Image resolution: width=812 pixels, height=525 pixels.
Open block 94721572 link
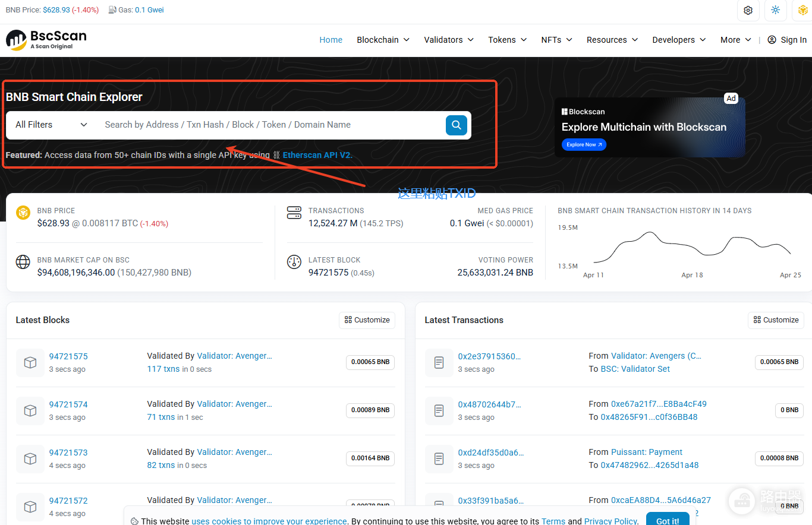tap(68, 501)
